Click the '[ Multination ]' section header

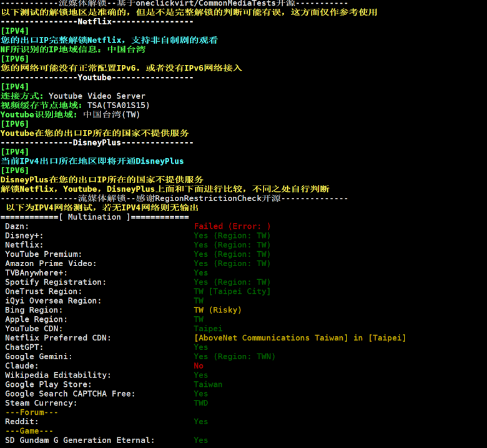tap(94, 217)
